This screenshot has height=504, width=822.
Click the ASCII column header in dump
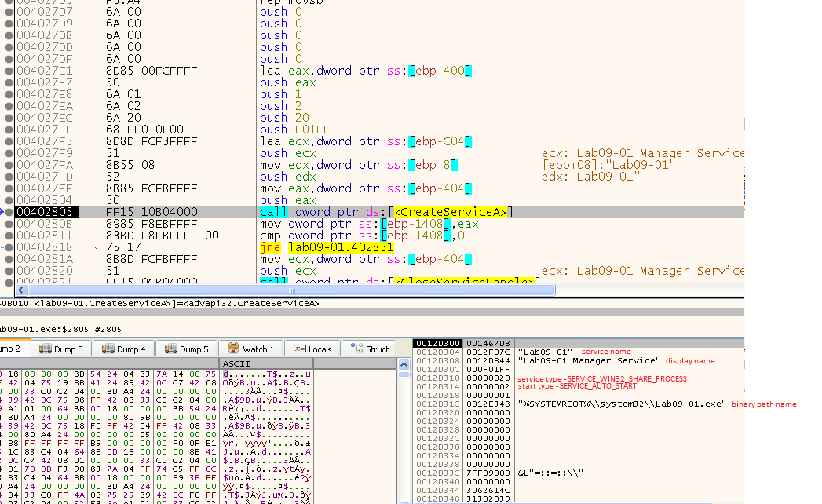coord(237,364)
